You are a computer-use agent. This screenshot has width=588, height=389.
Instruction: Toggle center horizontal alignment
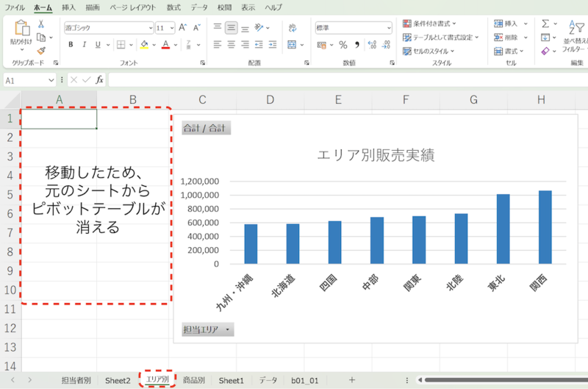point(231,45)
